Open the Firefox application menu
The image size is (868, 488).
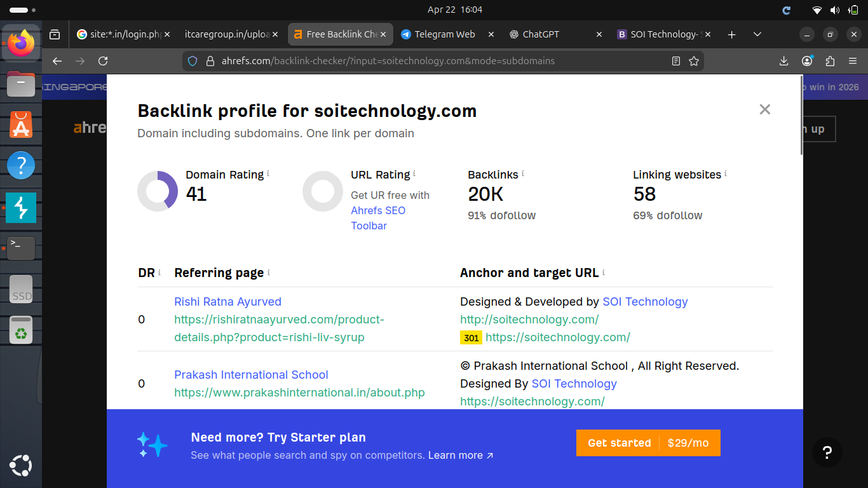(853, 61)
